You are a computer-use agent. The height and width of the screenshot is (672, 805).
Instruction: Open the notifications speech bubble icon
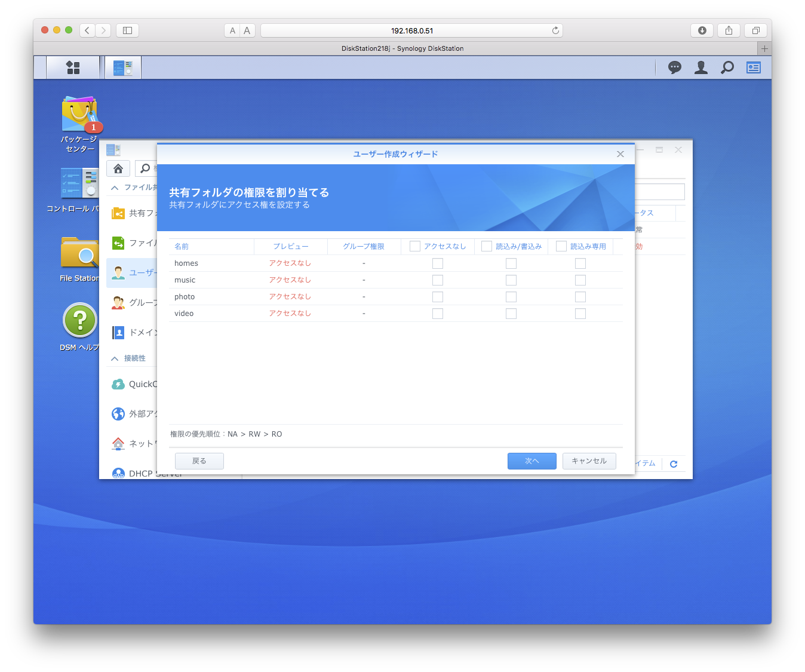click(x=675, y=67)
